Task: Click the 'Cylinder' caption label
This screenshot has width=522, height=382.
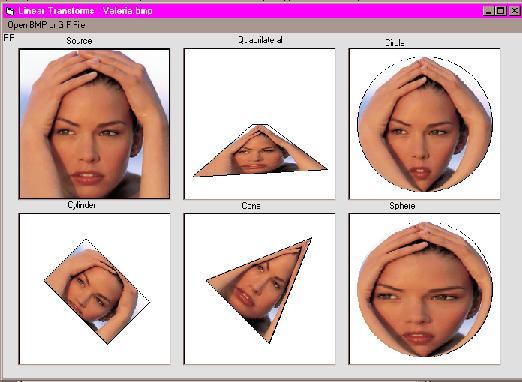Action: tap(82, 205)
